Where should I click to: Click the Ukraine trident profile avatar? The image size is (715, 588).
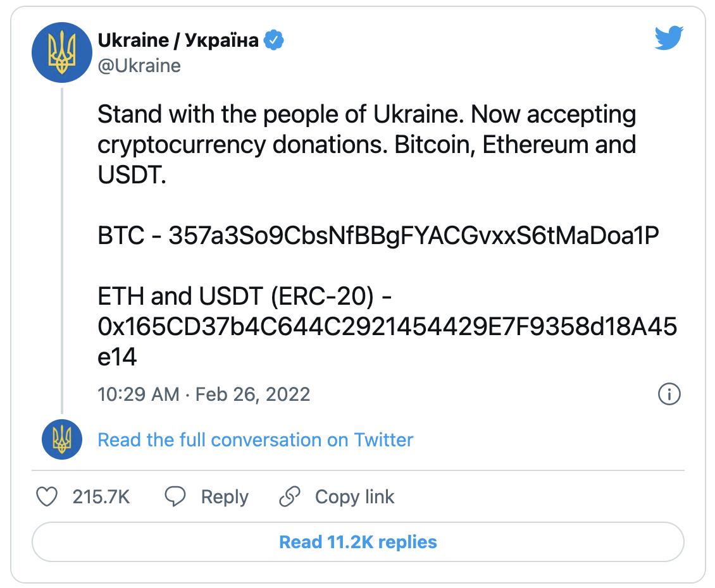(63, 52)
